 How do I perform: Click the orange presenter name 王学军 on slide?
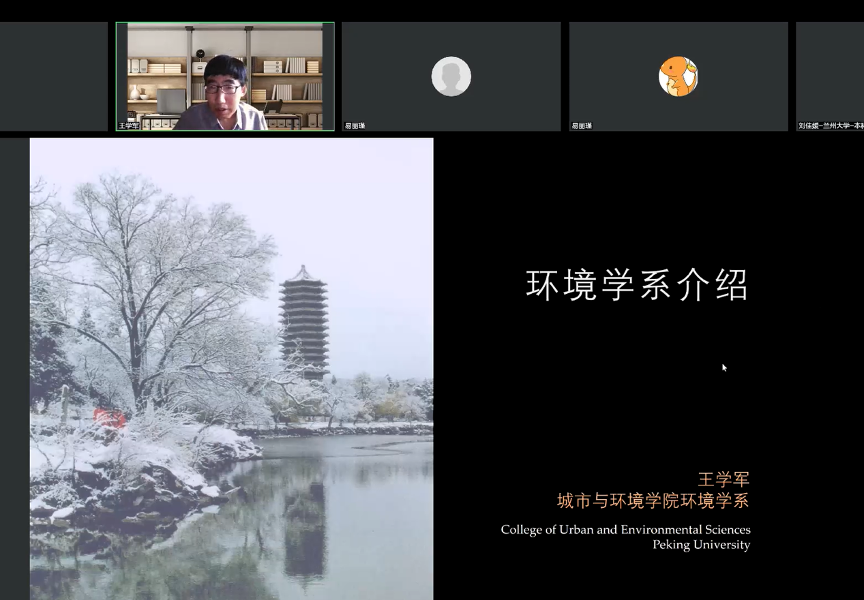click(723, 479)
